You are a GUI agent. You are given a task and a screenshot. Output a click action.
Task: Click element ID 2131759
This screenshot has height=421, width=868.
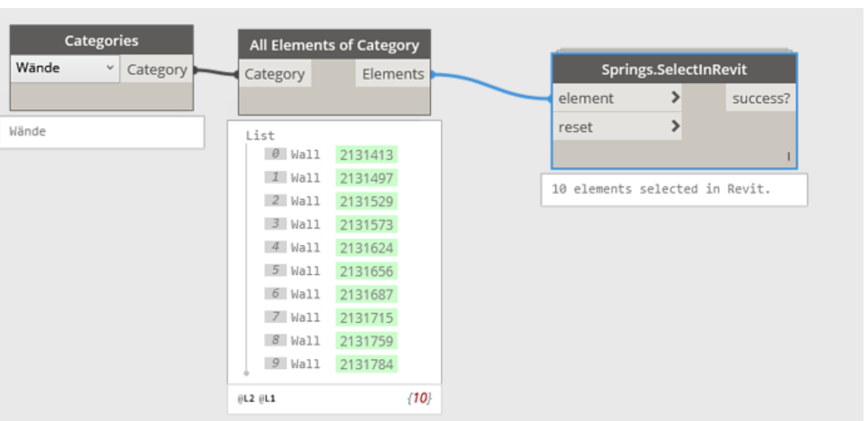367,341
